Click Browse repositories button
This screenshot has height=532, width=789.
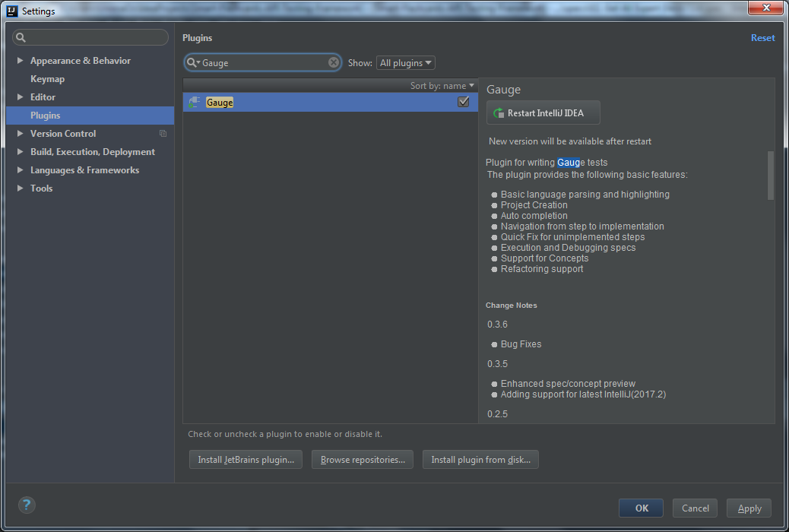point(363,460)
